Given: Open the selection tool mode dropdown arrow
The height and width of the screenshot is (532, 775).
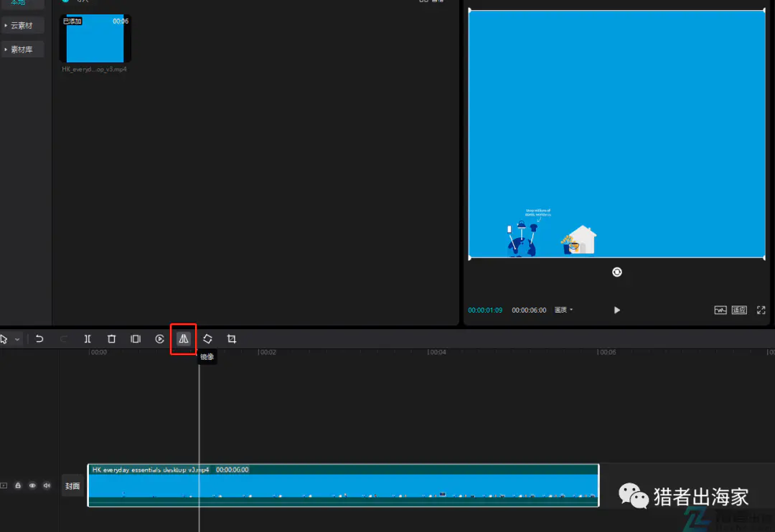Looking at the screenshot, I should (x=18, y=338).
